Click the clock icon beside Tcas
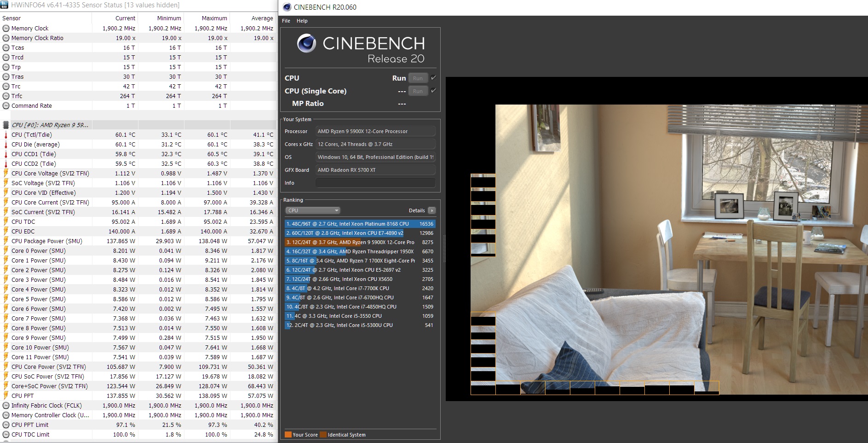Image resolution: width=868 pixels, height=443 pixels. coord(6,48)
